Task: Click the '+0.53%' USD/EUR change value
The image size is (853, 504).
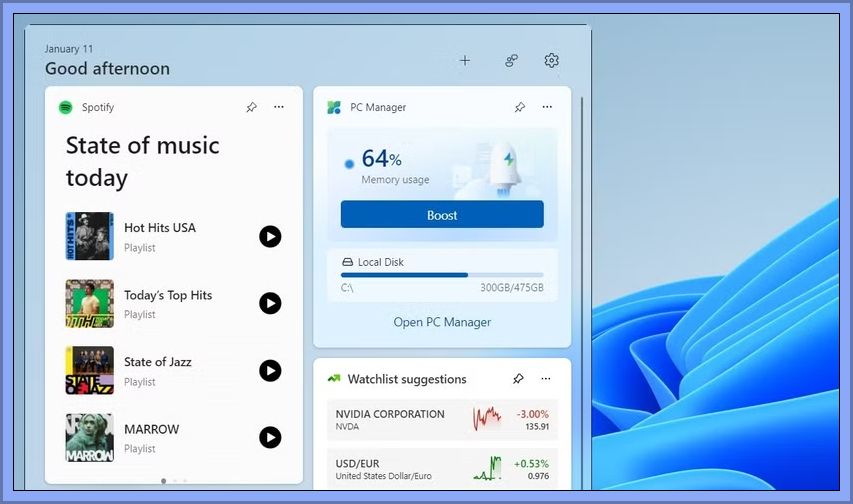Action: [531, 464]
